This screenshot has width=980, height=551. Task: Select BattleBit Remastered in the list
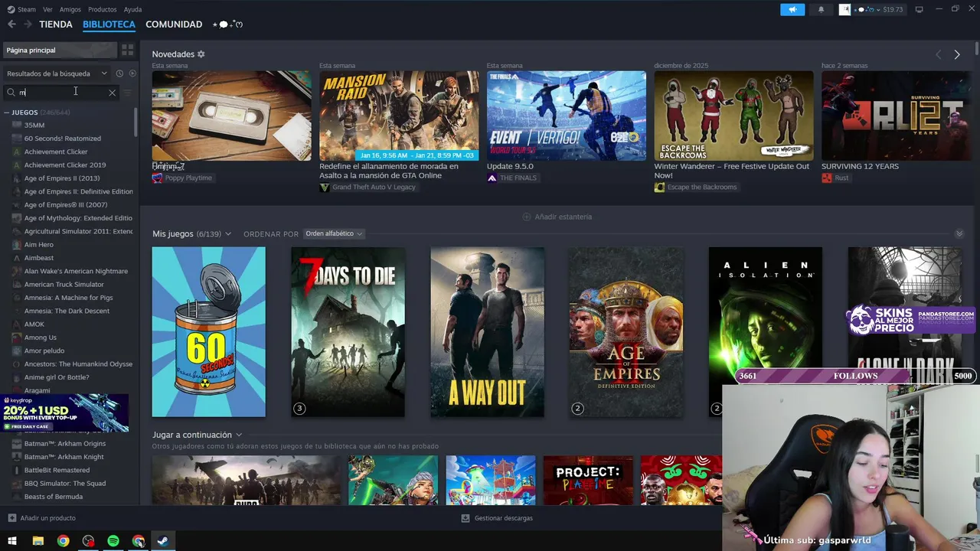(x=57, y=470)
